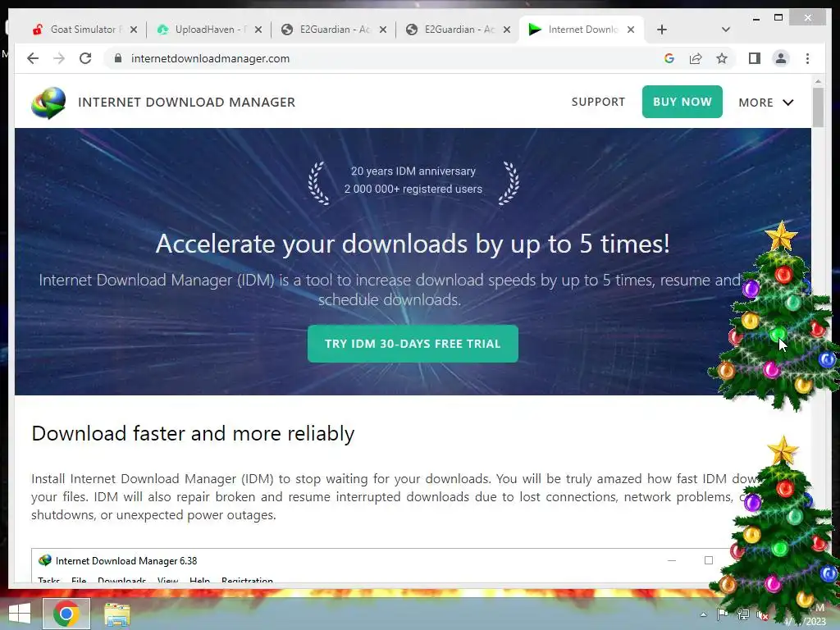Click the Google icon in address bar
This screenshot has width=840, height=630.
tap(669, 58)
